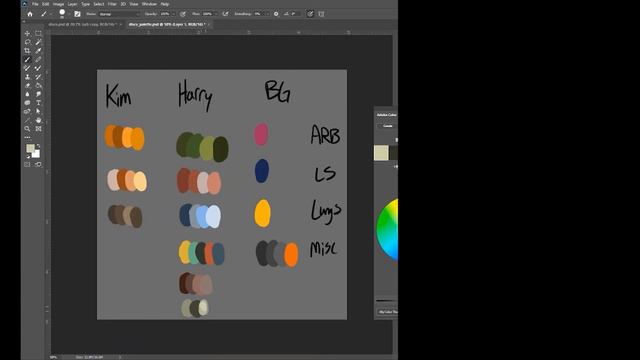Open the Opacity slider dropdown arrow

173,14
